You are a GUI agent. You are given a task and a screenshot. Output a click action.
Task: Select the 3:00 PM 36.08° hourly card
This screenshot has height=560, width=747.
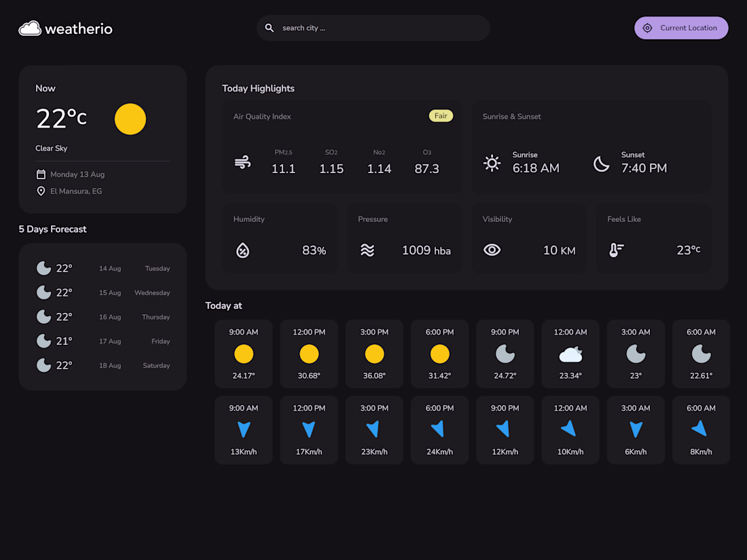[x=374, y=354]
